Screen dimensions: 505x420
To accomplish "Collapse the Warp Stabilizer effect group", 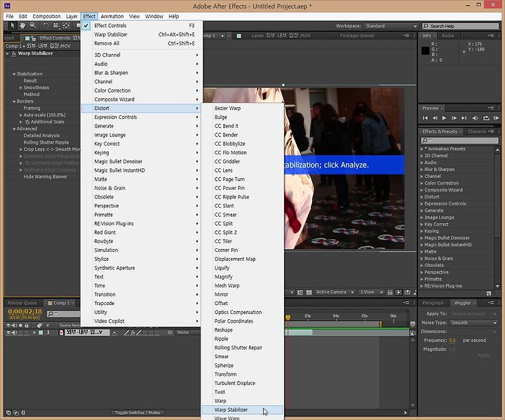I will (7, 54).
